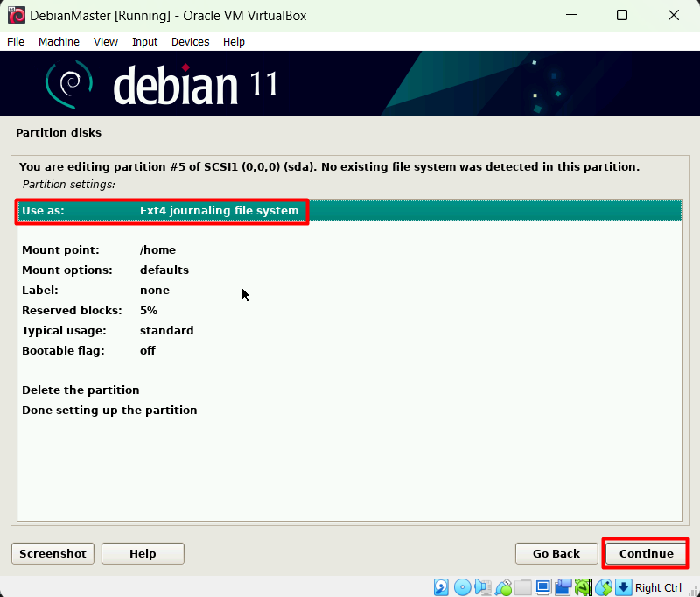
Task: Maximize the VirtualBox window
Action: coord(622,15)
